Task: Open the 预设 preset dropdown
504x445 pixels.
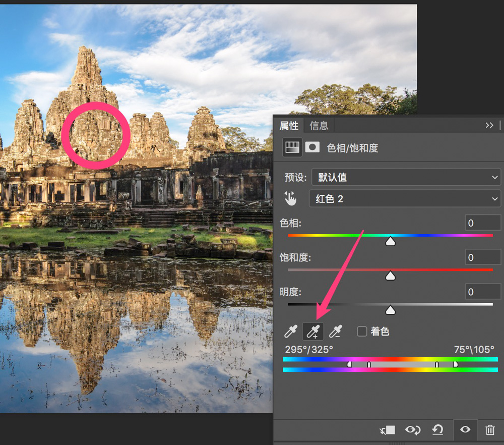Action: coord(406,177)
